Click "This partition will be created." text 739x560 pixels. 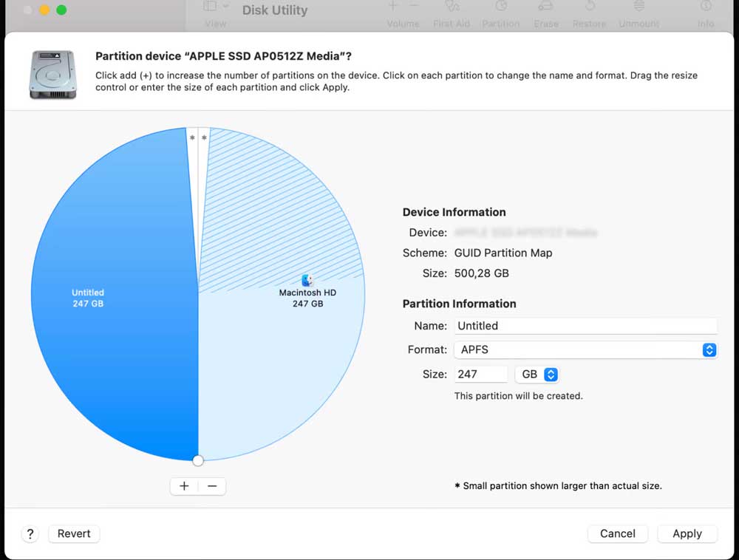[519, 396]
